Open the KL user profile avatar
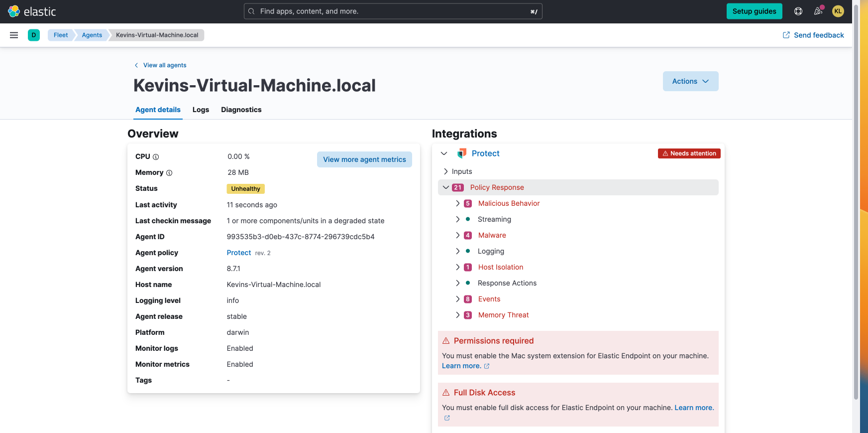This screenshot has width=868, height=433. point(838,11)
